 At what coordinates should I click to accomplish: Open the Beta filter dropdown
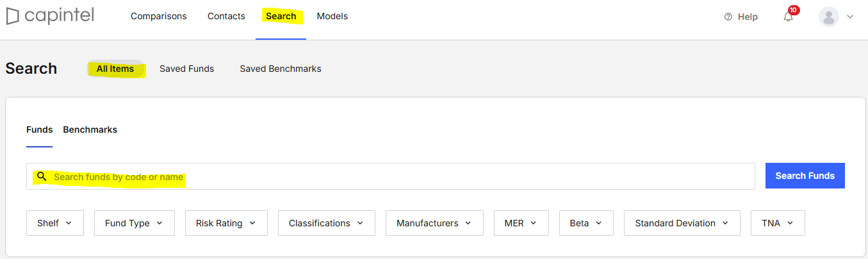(586, 223)
